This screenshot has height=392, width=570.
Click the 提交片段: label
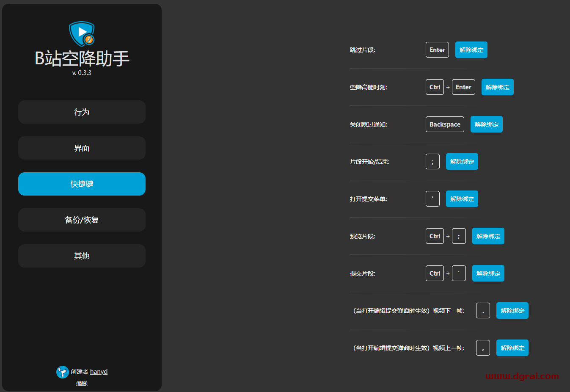point(363,273)
